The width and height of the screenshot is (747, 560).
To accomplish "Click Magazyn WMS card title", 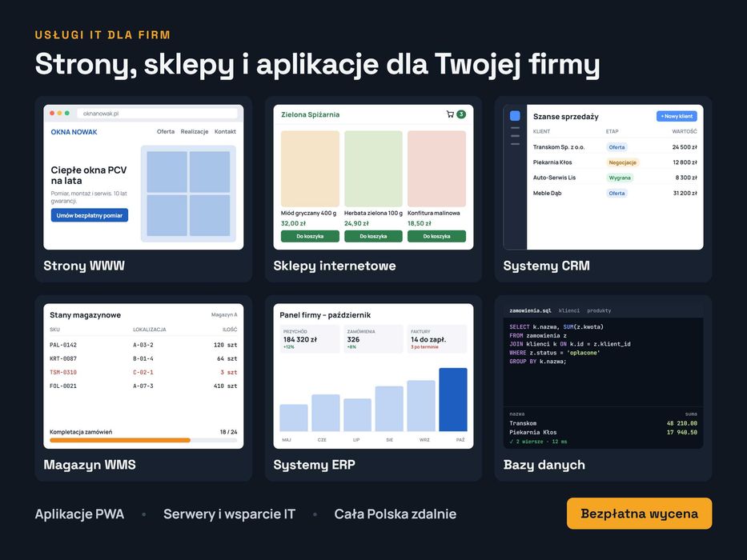I will click(x=90, y=465).
